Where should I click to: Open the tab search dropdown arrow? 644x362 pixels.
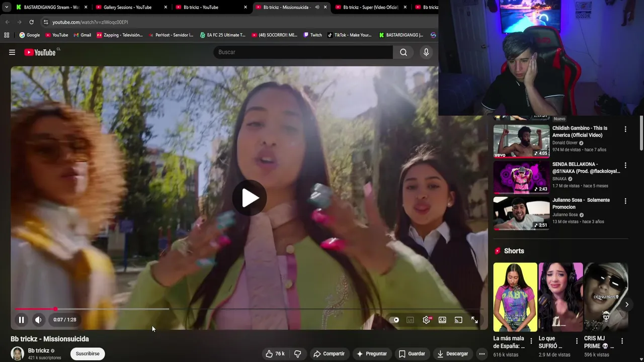(x=6, y=7)
